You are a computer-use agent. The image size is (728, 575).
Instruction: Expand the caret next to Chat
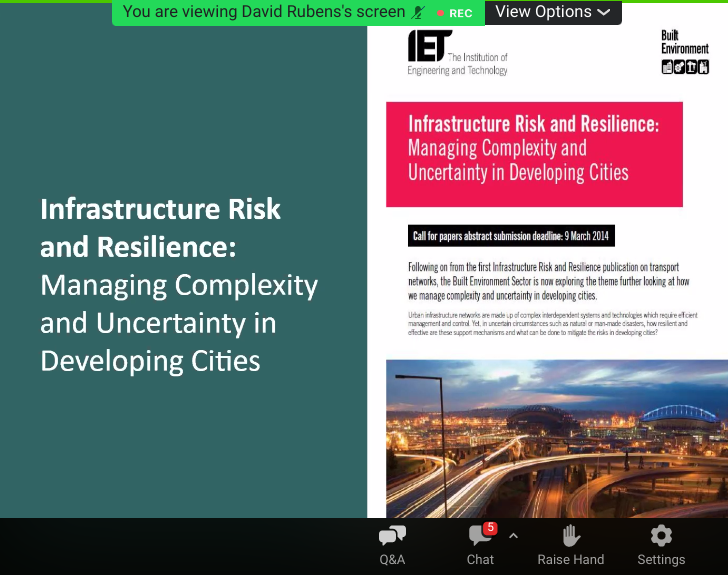[x=513, y=536]
